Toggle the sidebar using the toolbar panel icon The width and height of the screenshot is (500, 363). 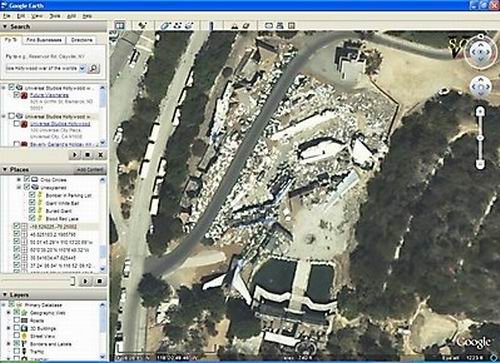(x=119, y=25)
